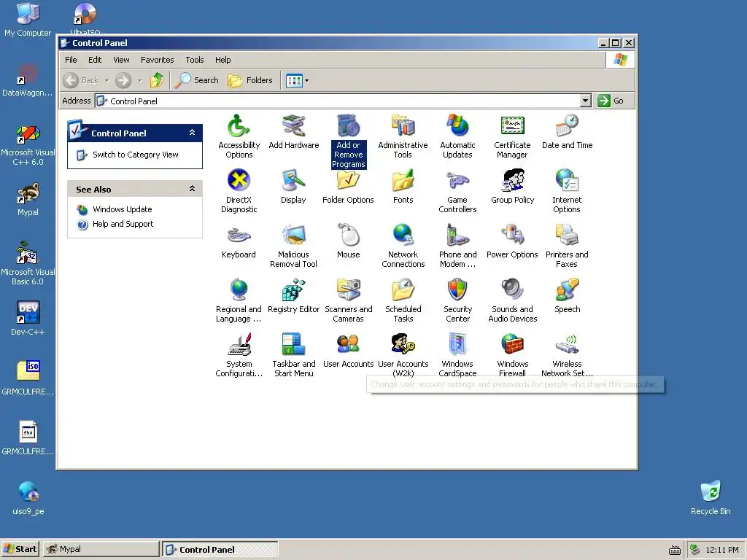
Task: Open Sounds and Audio Devices
Action: tap(512, 300)
